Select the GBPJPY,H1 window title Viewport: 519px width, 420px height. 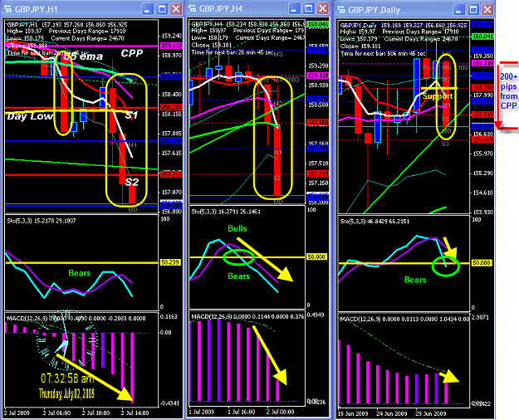click(x=36, y=9)
